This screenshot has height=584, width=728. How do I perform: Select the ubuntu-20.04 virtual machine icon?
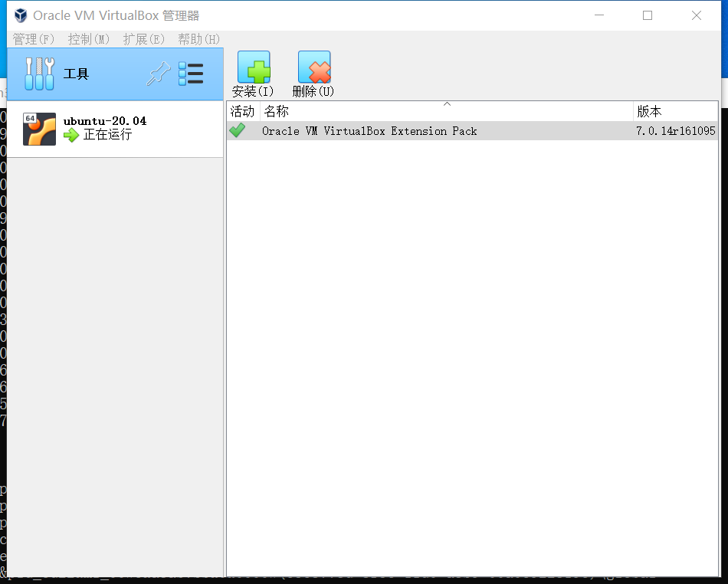click(x=39, y=129)
